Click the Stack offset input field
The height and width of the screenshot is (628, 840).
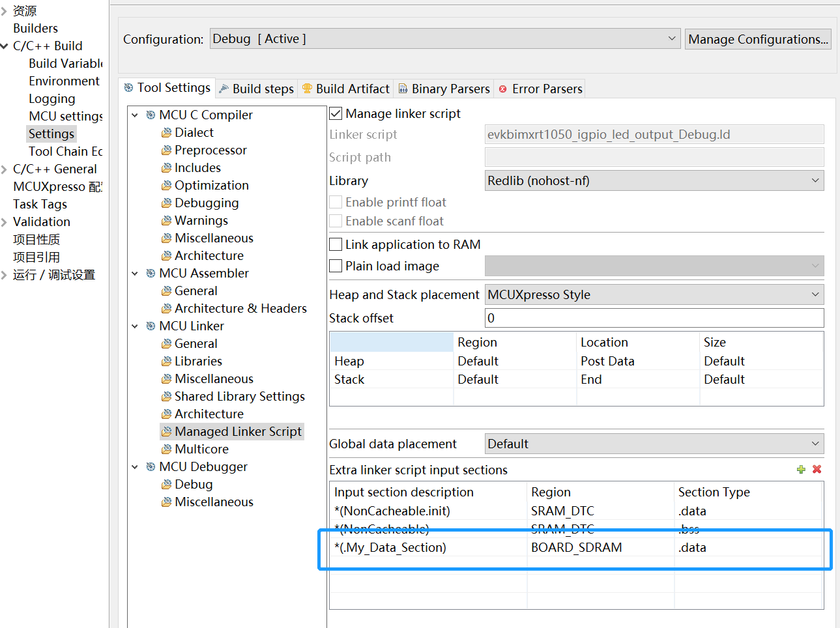click(x=654, y=318)
